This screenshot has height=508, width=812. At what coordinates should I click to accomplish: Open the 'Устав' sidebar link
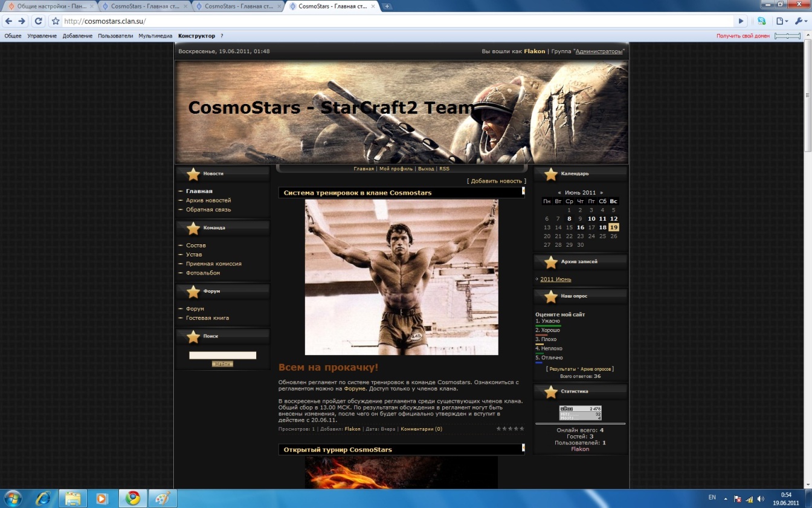coord(194,254)
